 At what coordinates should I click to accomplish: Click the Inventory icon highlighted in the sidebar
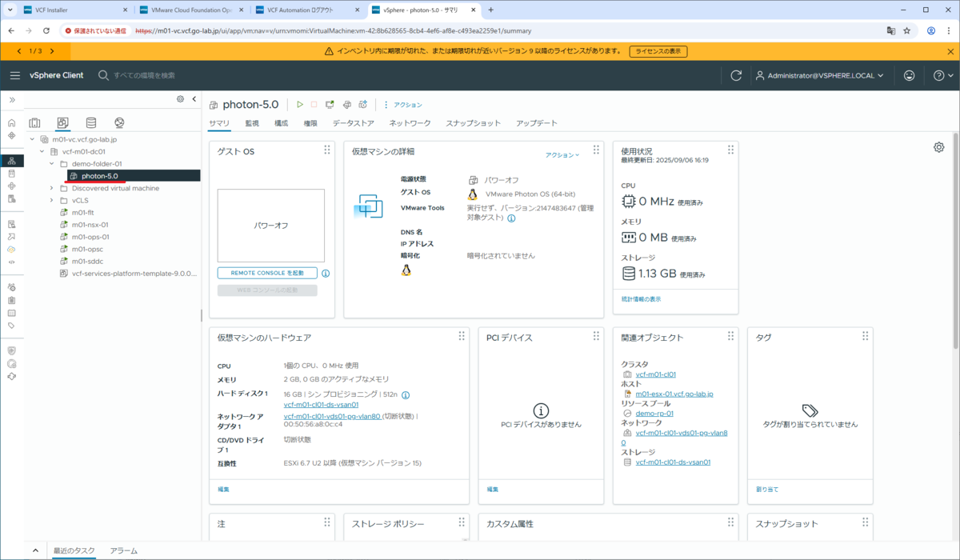11,161
